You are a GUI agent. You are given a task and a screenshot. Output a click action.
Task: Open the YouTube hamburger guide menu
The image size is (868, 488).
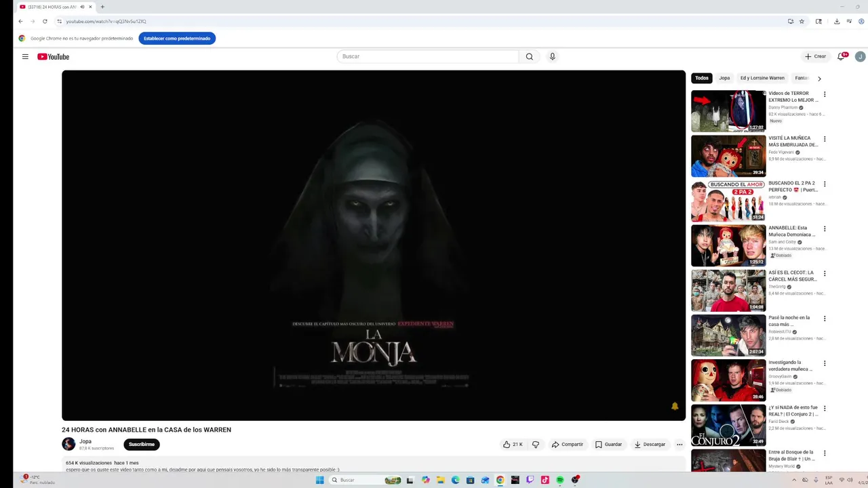pos(25,57)
